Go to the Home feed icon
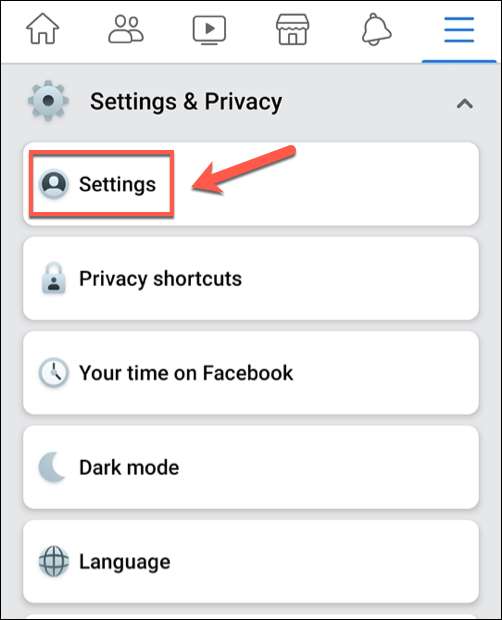The height and width of the screenshot is (620, 502). point(42,28)
